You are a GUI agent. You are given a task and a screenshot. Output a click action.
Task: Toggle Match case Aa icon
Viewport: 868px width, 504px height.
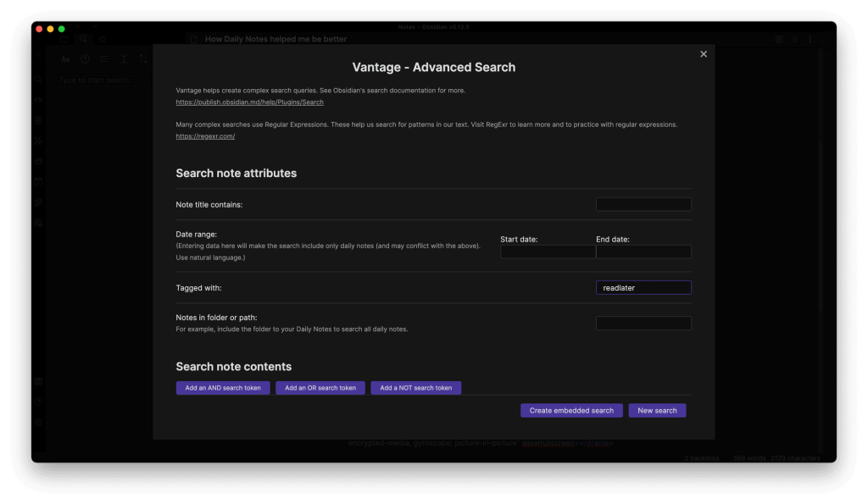pos(65,59)
